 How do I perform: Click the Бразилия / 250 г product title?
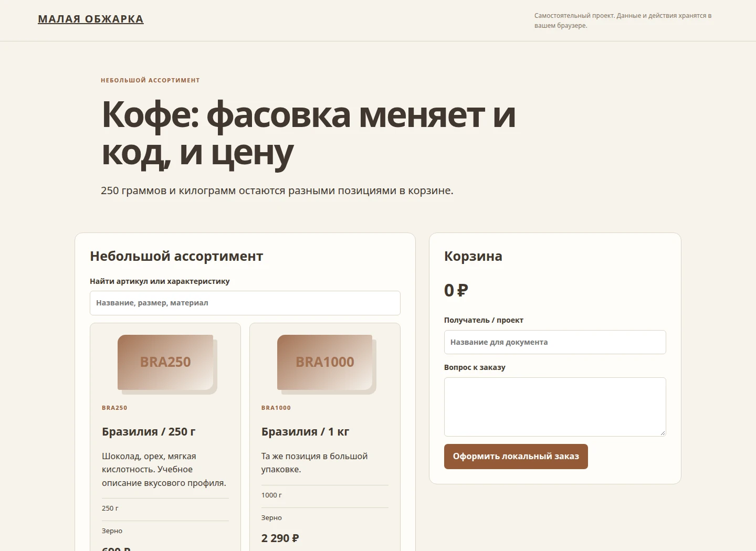click(149, 432)
